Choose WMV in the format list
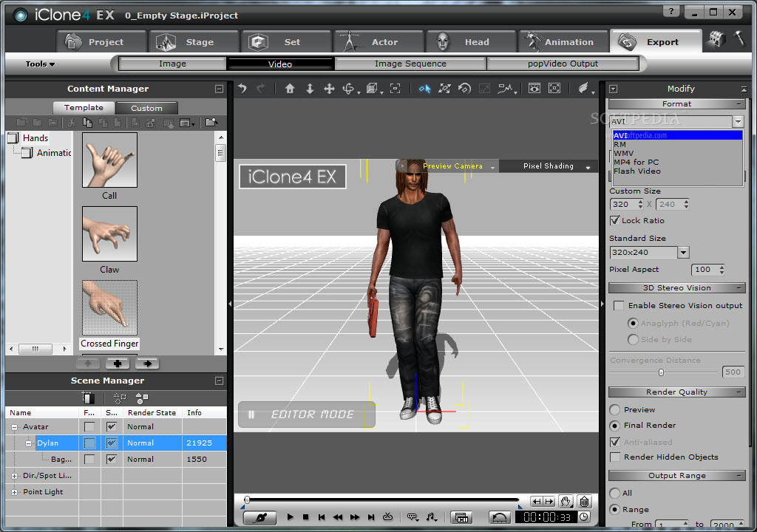This screenshot has height=532, width=757. (677, 153)
